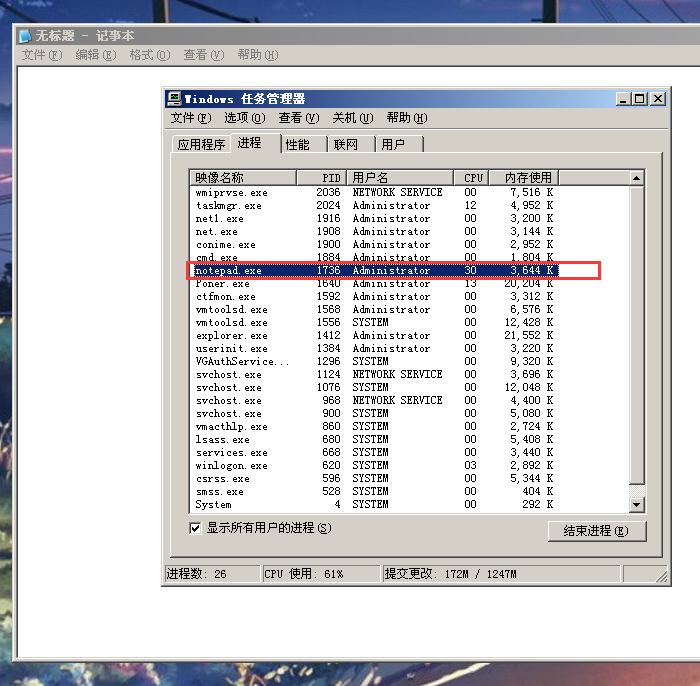Click the Task Manager title bar icon

[x=174, y=99]
